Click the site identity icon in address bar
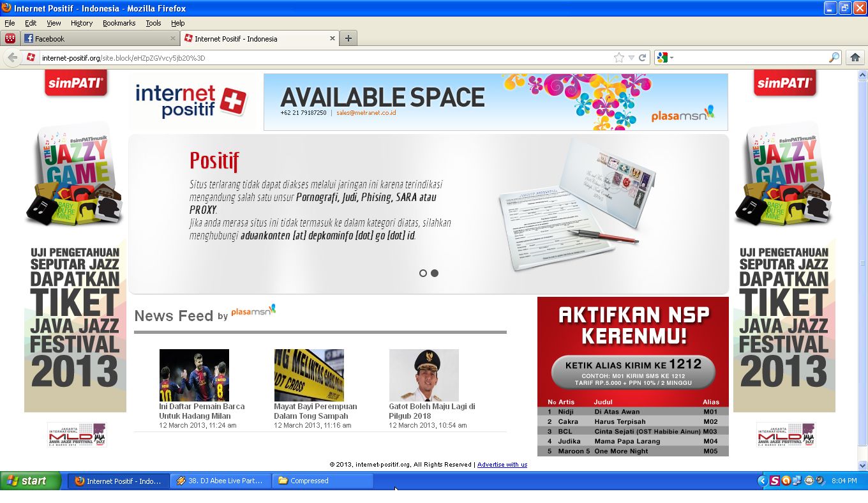The width and height of the screenshot is (868, 503). pos(31,57)
